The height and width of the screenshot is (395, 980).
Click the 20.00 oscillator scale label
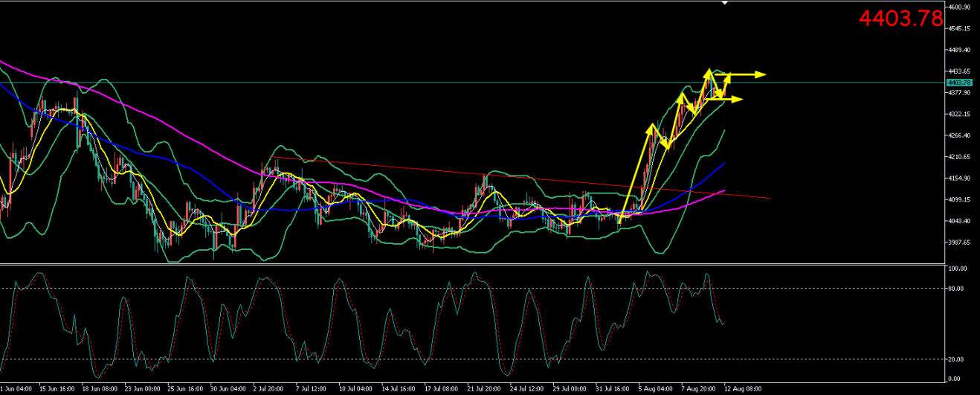click(956, 359)
